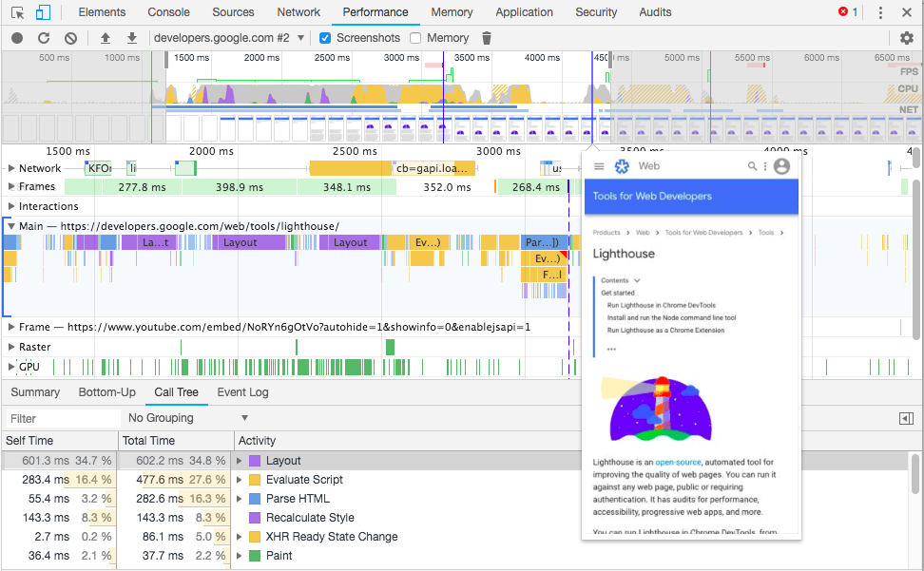The height and width of the screenshot is (571, 924).
Task: Switch to the Summary tab
Action: (35, 392)
